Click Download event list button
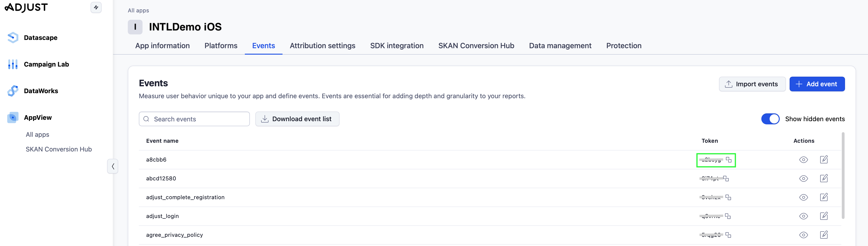Screen dimensions: 868x246 [x=297, y=119]
